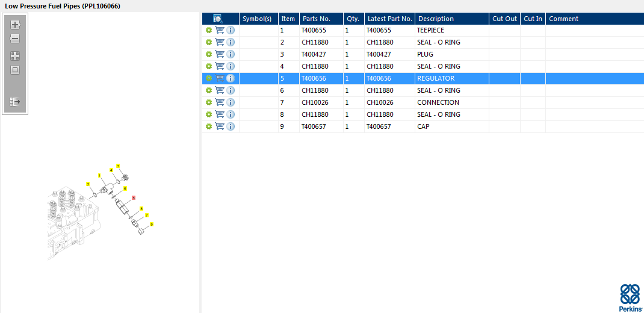Image resolution: width=644 pixels, height=313 pixels.
Task: Click the gear icon for item 8
Action: (x=209, y=114)
